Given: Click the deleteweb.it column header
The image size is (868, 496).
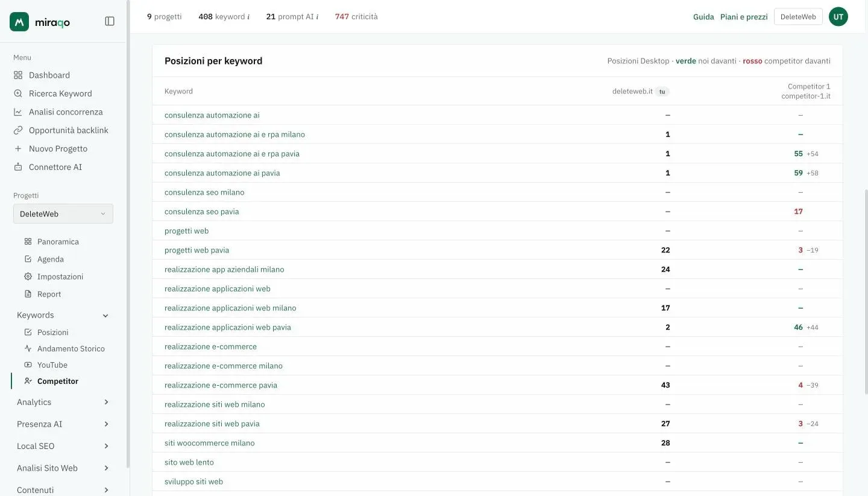Looking at the screenshot, I should (641, 92).
